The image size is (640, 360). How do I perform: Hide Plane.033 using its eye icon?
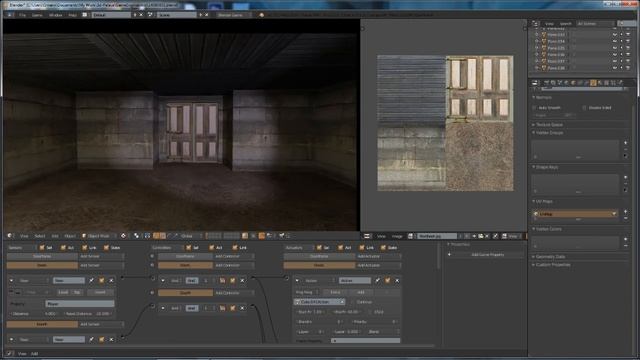click(x=615, y=35)
